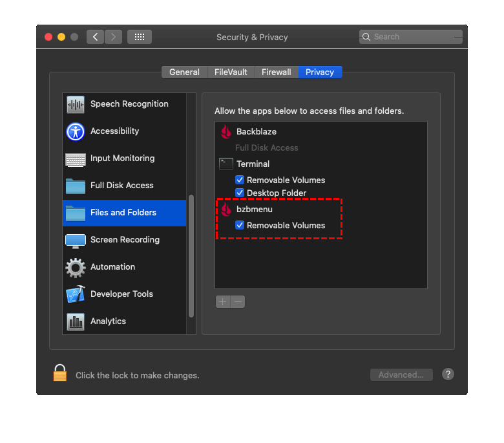This screenshot has width=504, height=443.
Task: Select Automation gear icon in sidebar
Action: (x=76, y=268)
